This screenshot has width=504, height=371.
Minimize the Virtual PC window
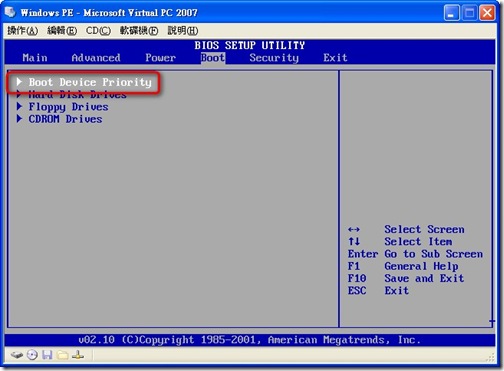(451, 13)
